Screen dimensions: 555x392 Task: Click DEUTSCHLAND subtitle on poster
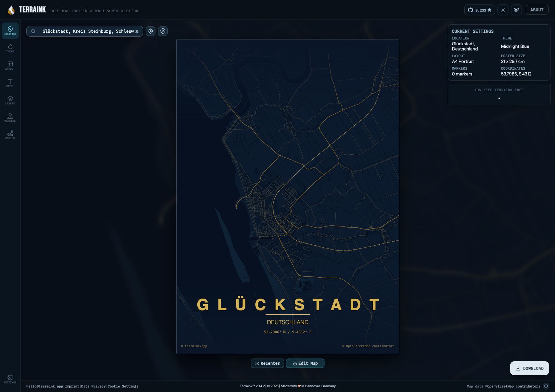click(288, 322)
